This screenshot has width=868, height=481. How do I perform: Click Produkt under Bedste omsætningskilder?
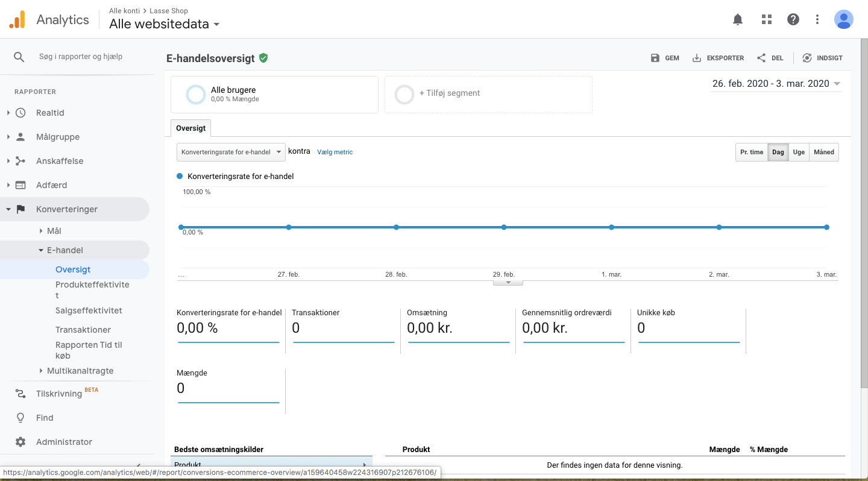pyautogui.click(x=271, y=465)
